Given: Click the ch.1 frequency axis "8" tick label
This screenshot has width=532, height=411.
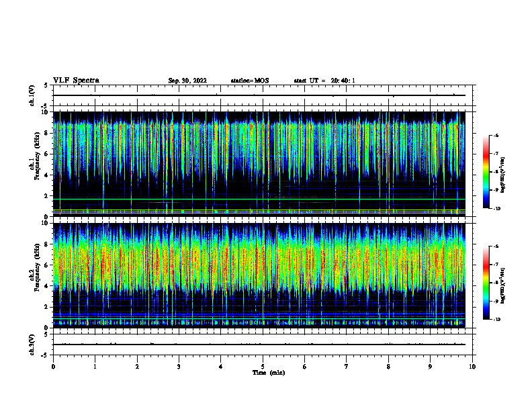Looking at the screenshot, I should [46, 133].
